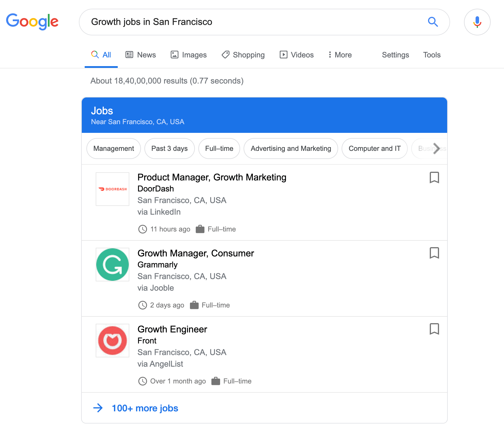The height and width of the screenshot is (427, 504).
Task: Open search Settings
Action: point(395,55)
